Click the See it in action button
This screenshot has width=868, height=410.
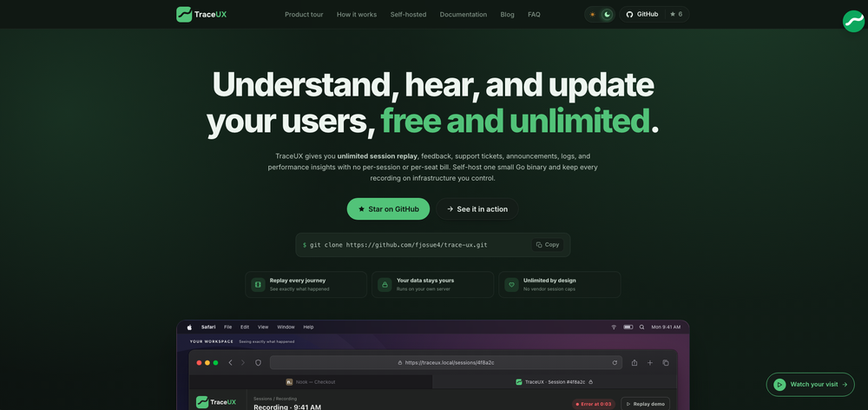pos(477,208)
